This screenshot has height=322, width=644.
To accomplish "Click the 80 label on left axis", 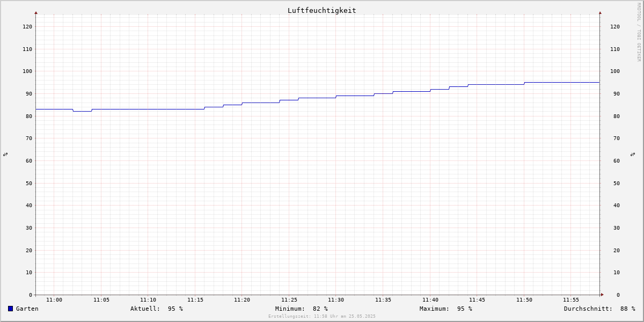I will [29, 116].
